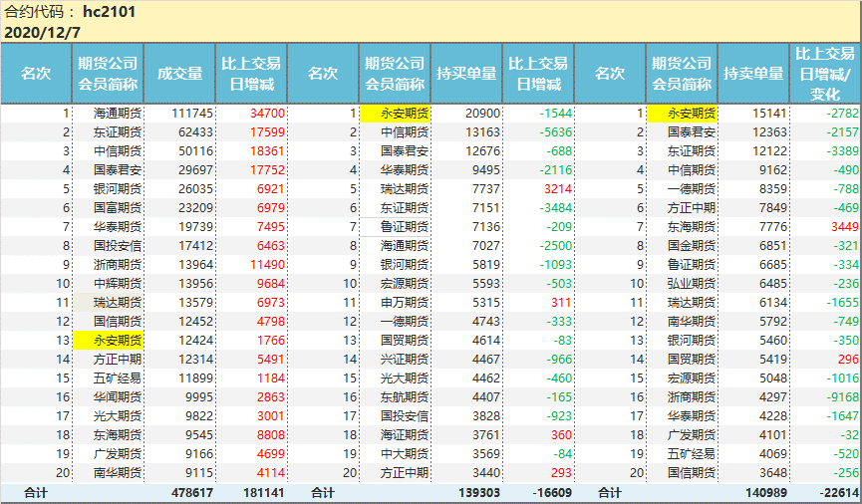Click the red value 293

561,473
